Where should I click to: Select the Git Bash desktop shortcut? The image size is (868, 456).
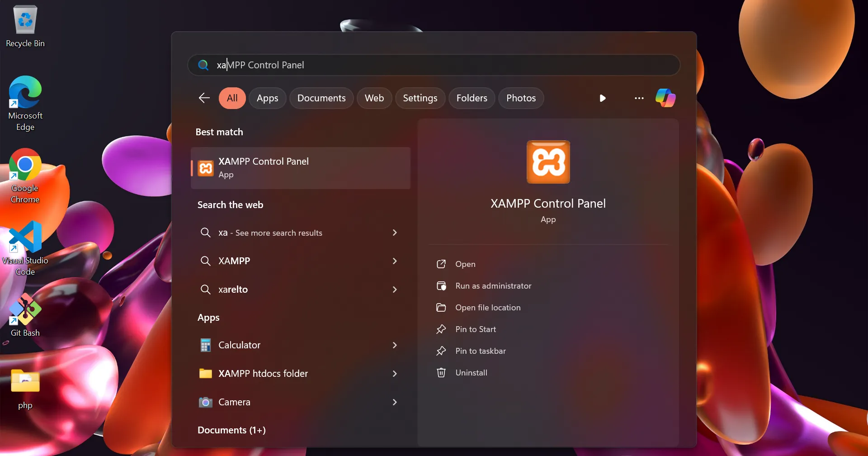point(25,315)
